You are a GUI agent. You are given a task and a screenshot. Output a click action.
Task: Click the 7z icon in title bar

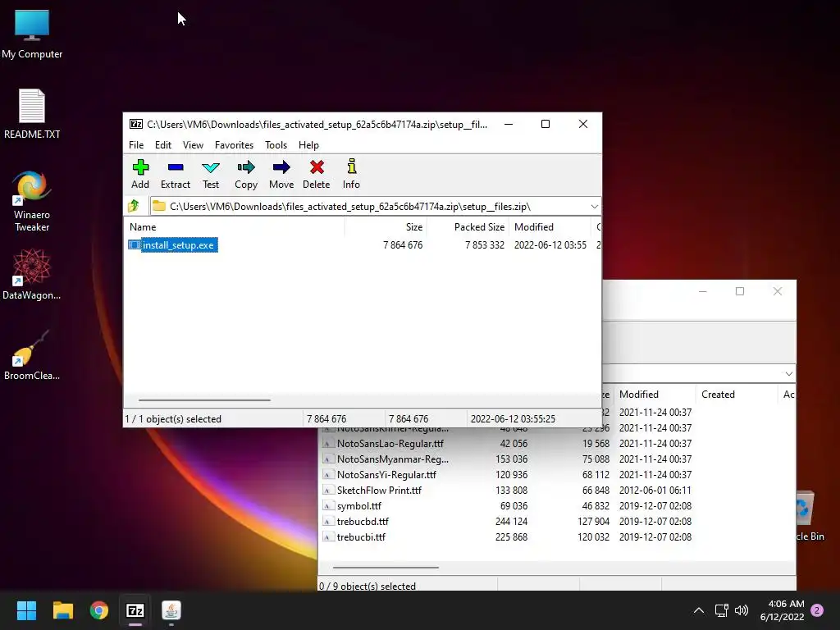tap(136, 125)
